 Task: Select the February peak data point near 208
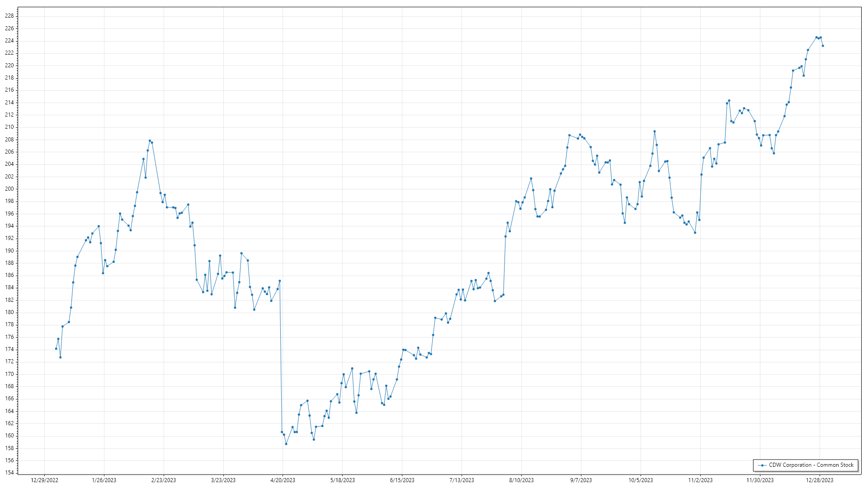click(150, 141)
